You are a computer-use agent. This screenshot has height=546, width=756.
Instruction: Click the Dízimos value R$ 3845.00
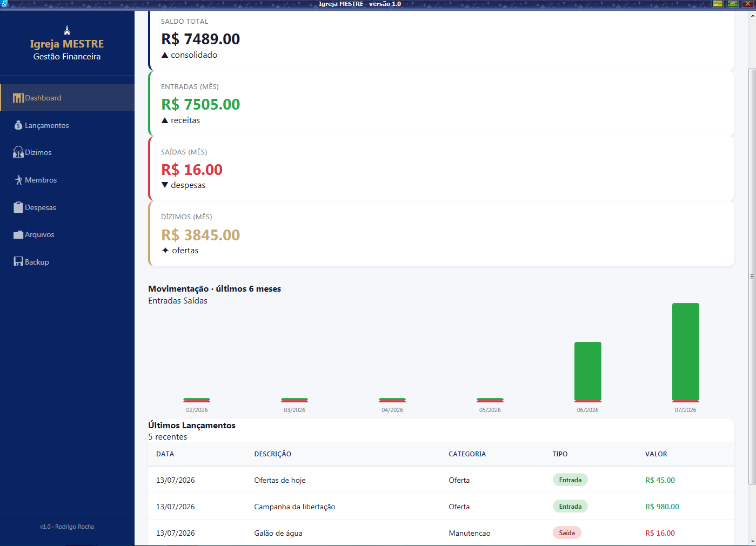coord(200,235)
